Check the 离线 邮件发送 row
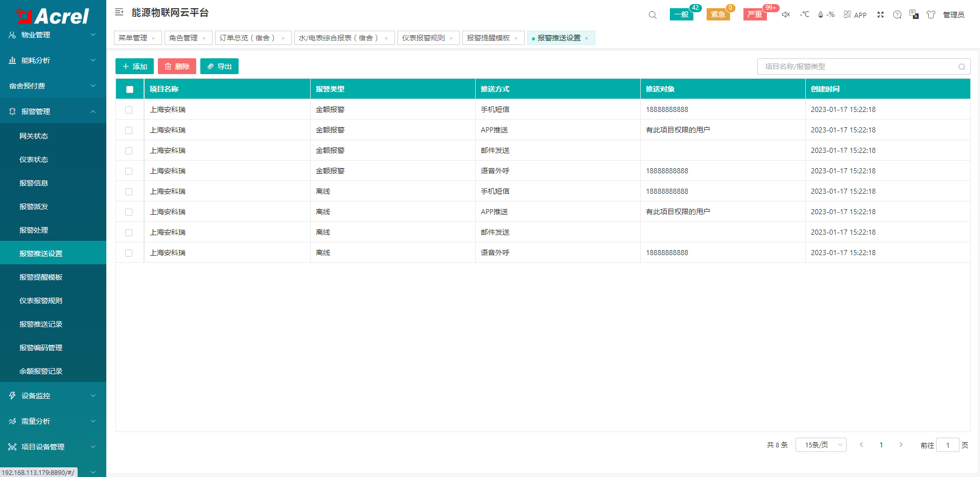Image resolution: width=980 pixels, height=477 pixels. click(129, 233)
